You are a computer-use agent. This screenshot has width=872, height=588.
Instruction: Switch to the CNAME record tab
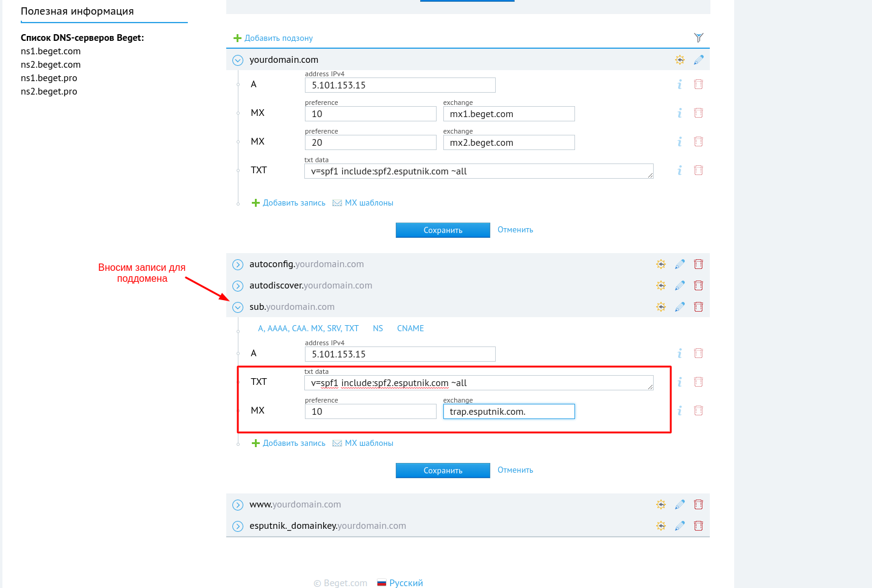click(410, 328)
